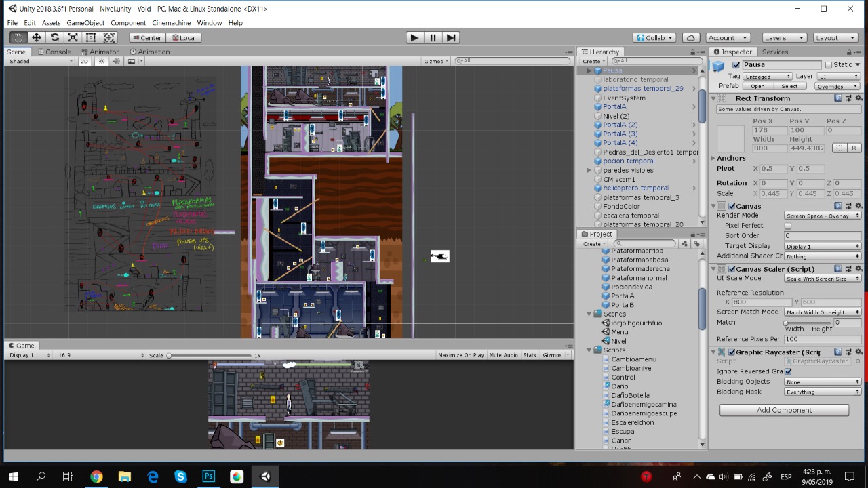Click Search by Type icon in Project
868x488 pixels.
pos(684,244)
